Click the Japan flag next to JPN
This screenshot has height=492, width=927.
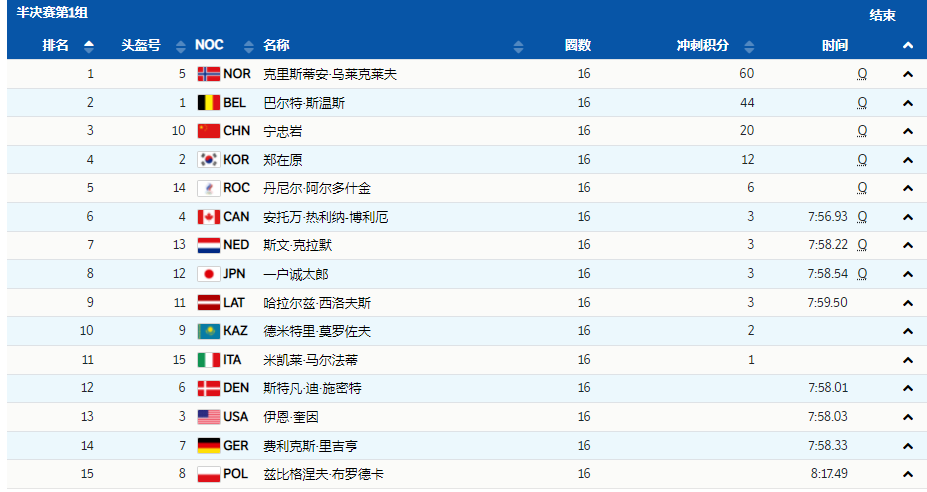(208, 274)
